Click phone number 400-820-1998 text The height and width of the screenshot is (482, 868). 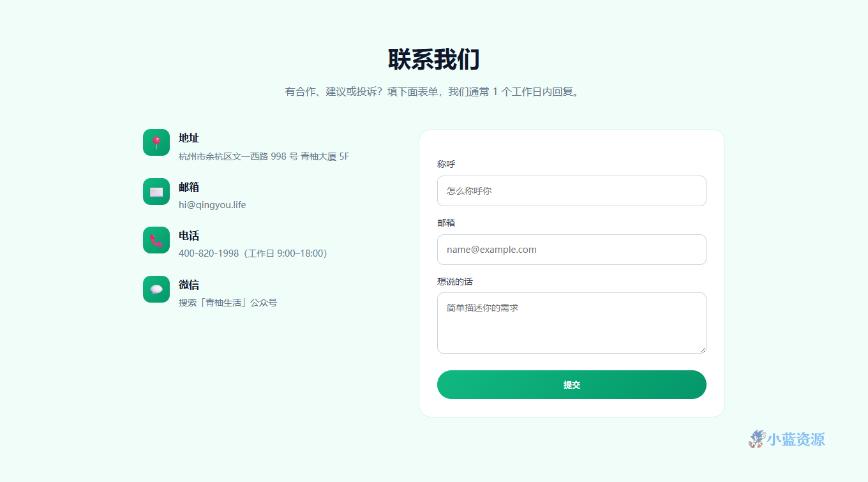[x=209, y=253]
